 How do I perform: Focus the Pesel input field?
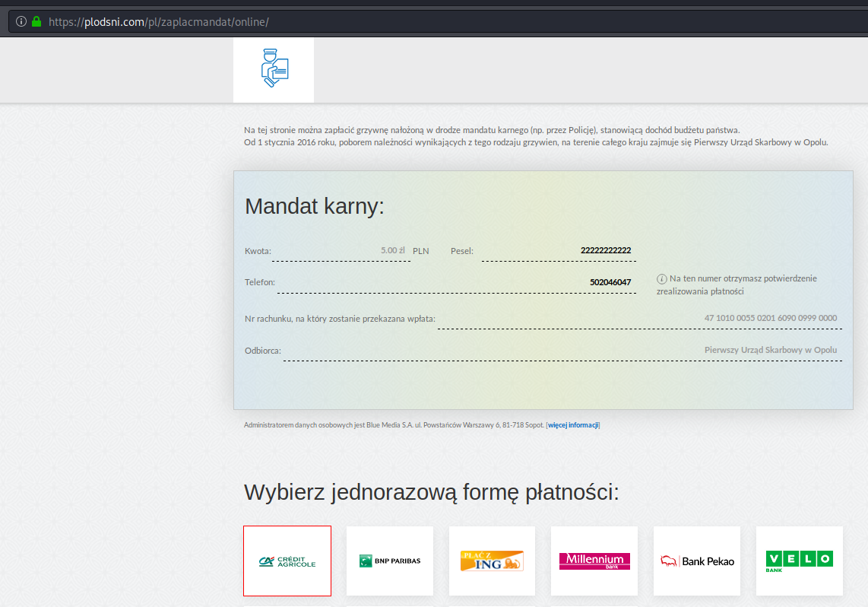click(559, 251)
